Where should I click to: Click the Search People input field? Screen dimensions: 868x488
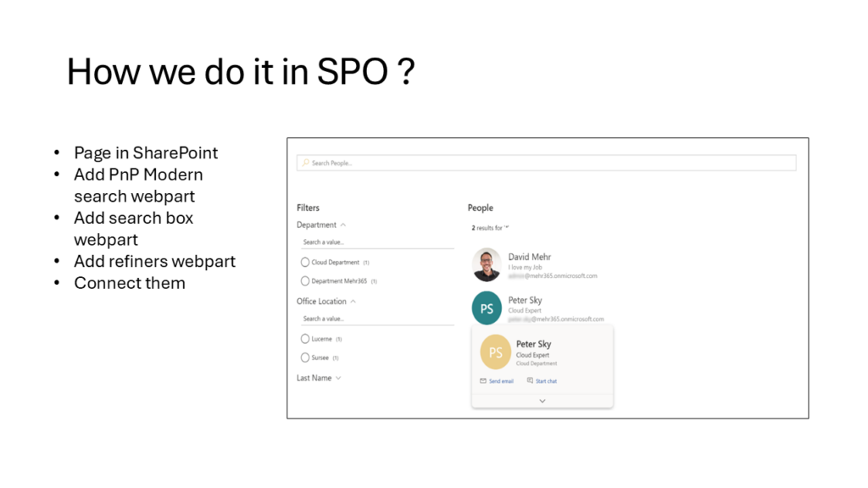click(x=547, y=163)
